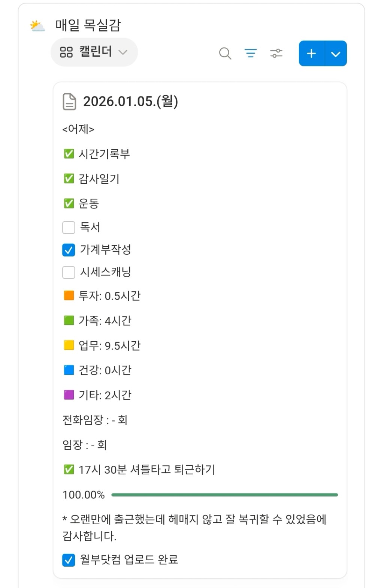Open the view settings sliders icon

click(276, 53)
